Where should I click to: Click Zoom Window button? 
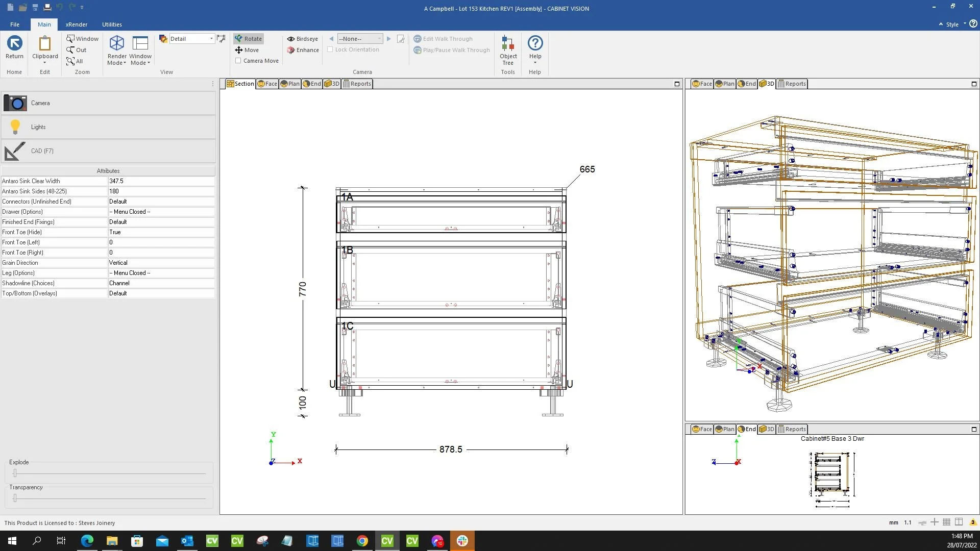coord(82,39)
